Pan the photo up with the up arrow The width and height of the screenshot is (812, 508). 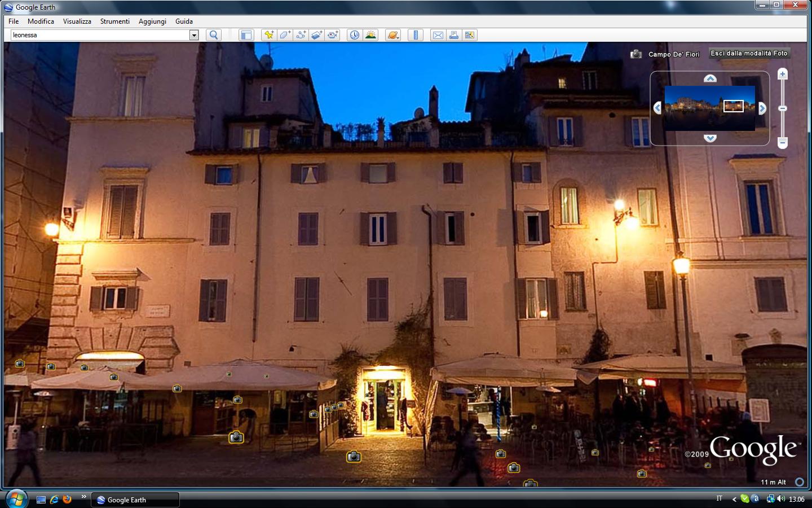point(710,78)
